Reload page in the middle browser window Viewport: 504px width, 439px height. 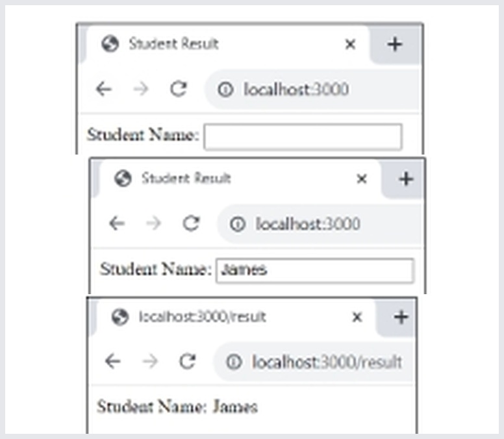[191, 223]
